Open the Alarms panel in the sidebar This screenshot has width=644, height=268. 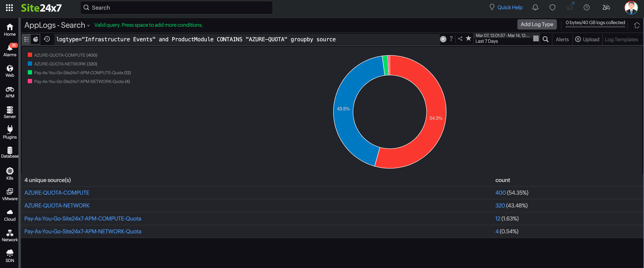10,50
